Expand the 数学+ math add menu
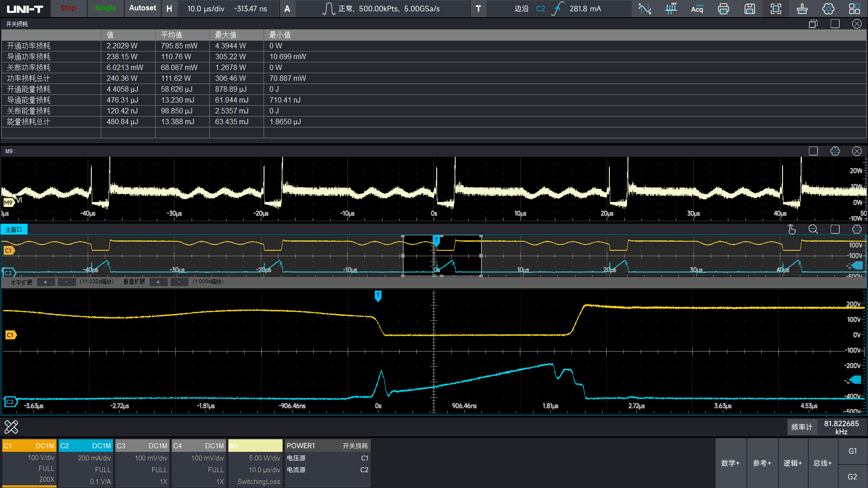The height and width of the screenshot is (488, 868). pos(730,463)
